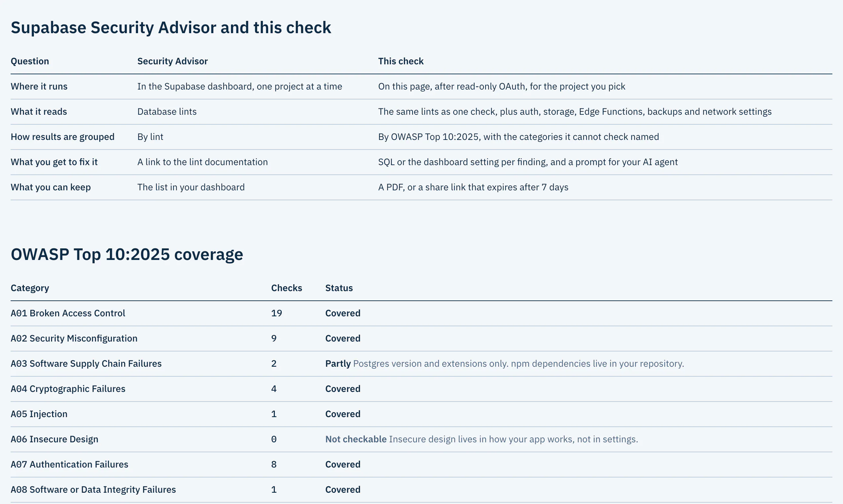Viewport: 843px width, 504px height.
Task: Select the 'Category' column header
Action: (30, 288)
